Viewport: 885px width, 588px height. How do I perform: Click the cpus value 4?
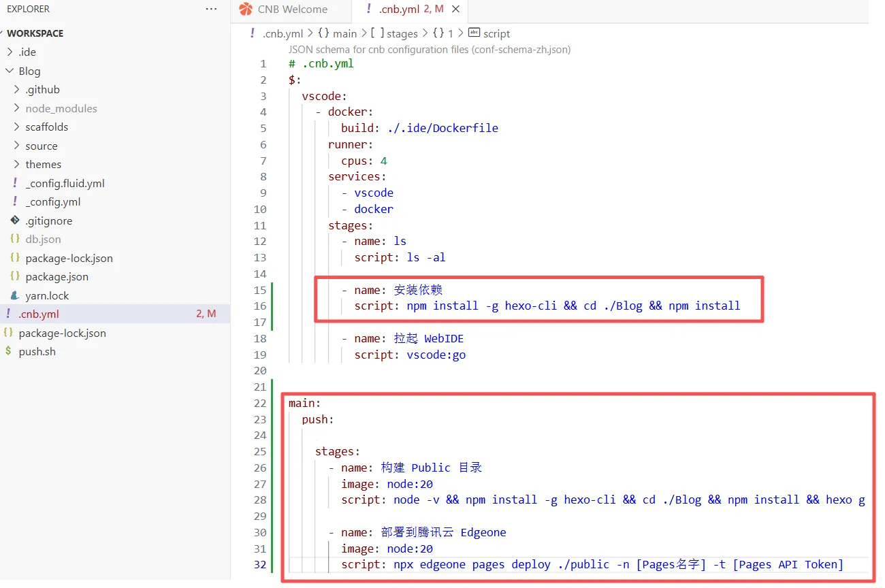click(384, 161)
